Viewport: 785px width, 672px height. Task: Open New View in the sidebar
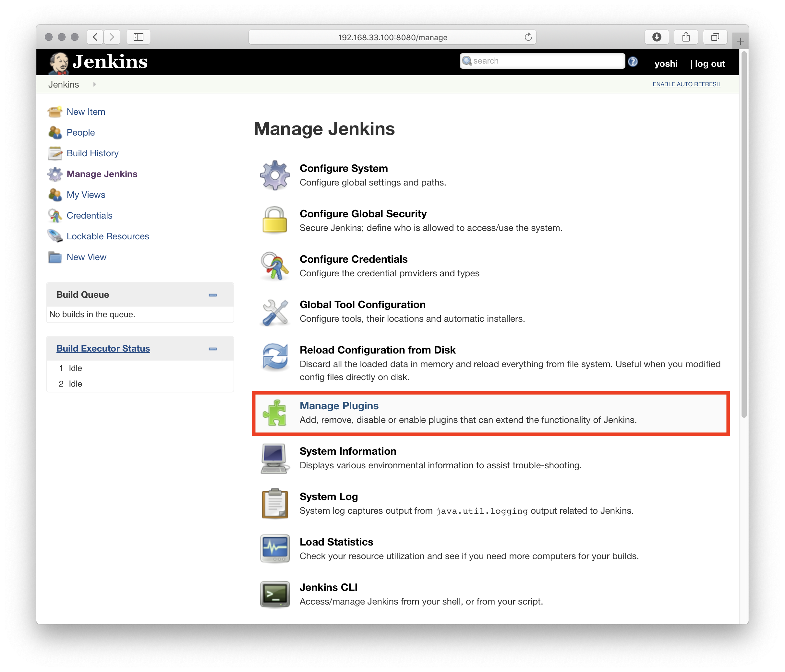(x=86, y=257)
